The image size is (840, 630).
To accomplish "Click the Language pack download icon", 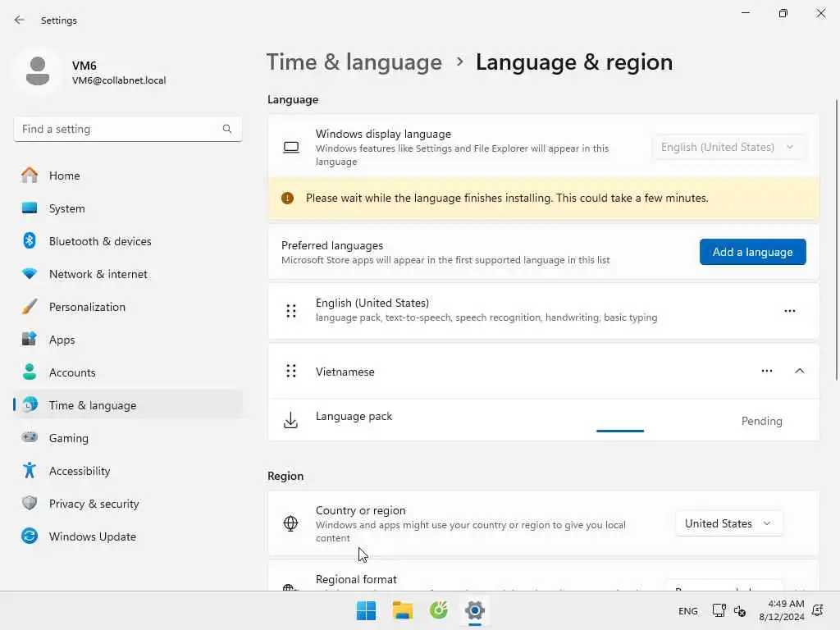I will pyautogui.click(x=290, y=421).
